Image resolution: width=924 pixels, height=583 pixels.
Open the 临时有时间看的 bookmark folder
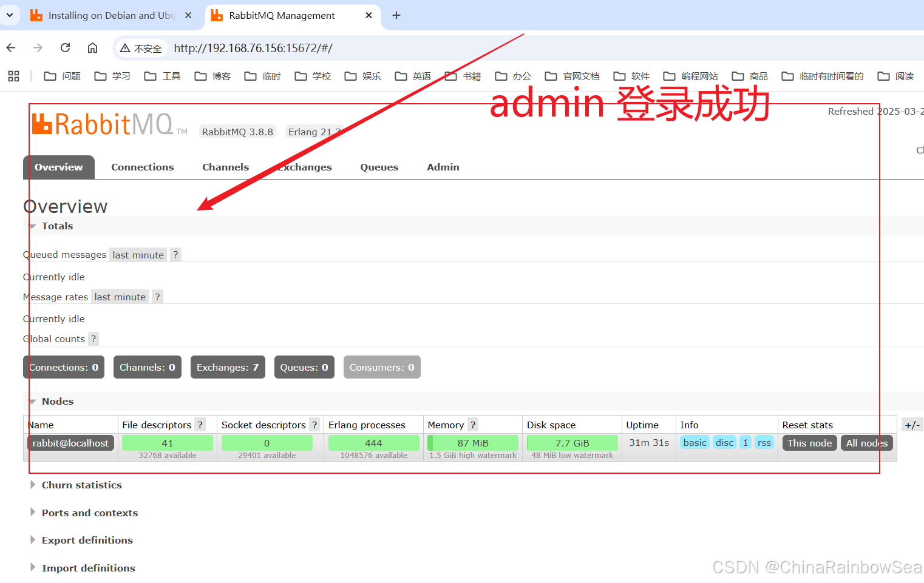pyautogui.click(x=823, y=76)
